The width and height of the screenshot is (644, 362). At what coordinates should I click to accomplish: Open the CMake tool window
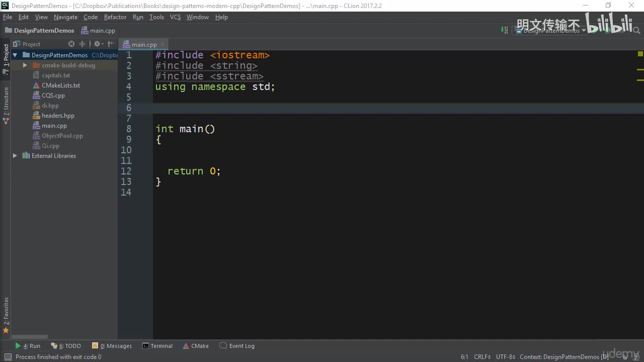[196, 346]
